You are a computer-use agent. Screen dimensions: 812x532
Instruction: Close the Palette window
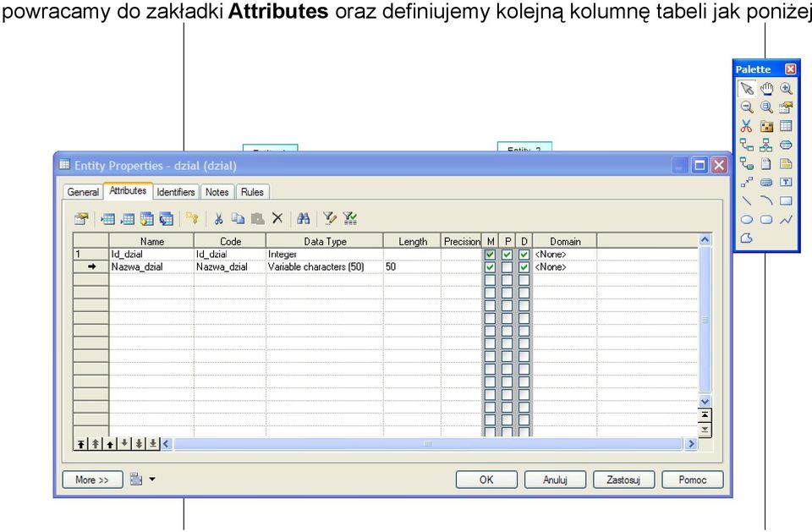pyautogui.click(x=790, y=69)
